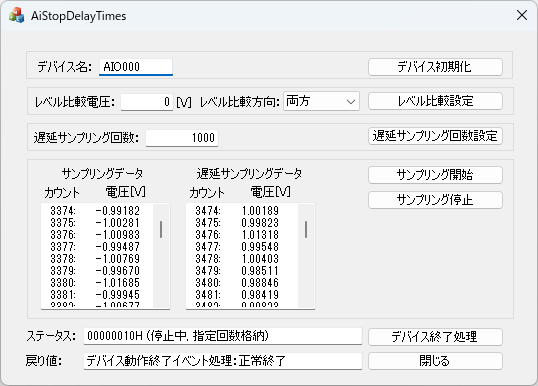Click the 戻り値 field showing 正常終了
538x386 pixels.
coord(223,361)
